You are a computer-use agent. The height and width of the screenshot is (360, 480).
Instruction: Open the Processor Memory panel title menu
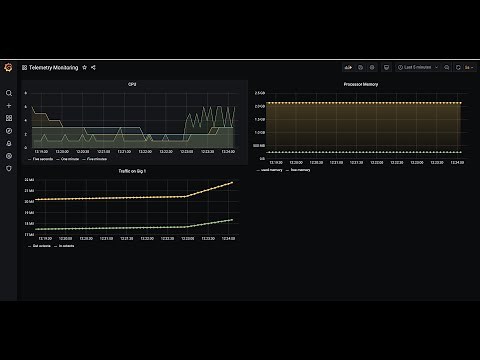(361, 84)
